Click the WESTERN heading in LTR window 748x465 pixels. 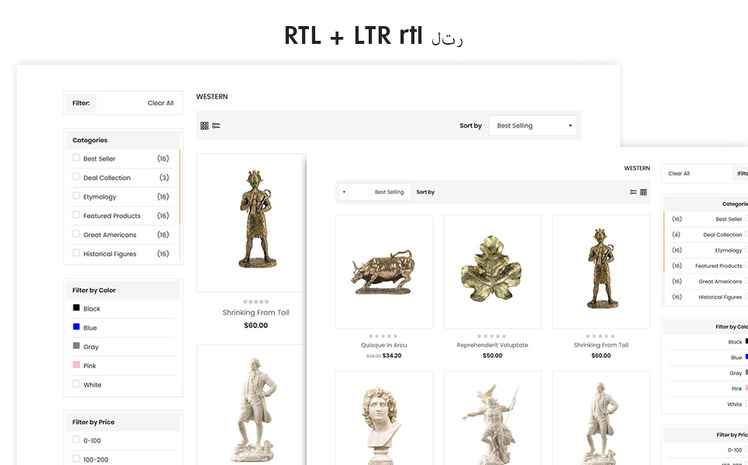212,96
